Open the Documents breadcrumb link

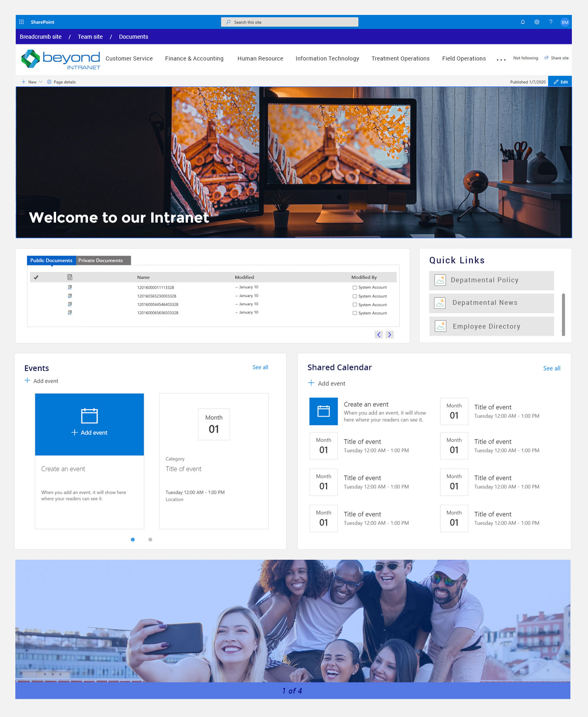[133, 37]
